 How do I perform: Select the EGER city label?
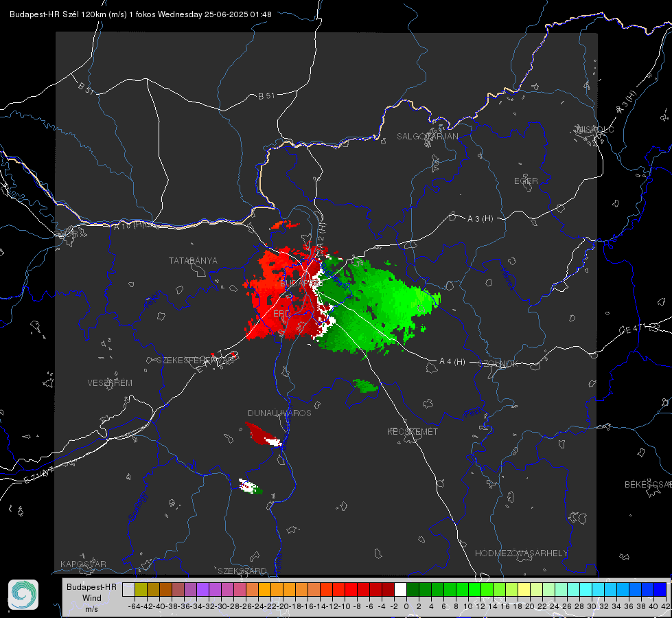coord(526,181)
